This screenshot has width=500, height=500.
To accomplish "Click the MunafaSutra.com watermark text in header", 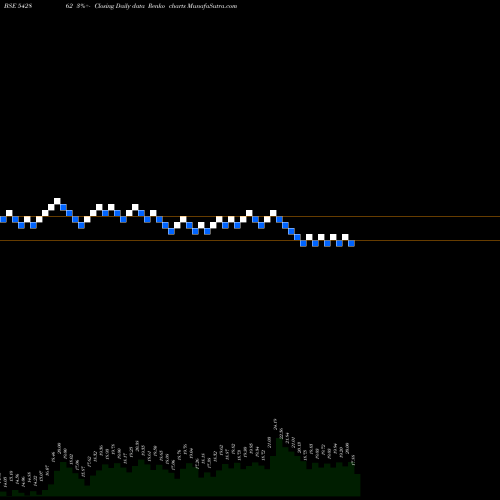I will pos(212,6).
